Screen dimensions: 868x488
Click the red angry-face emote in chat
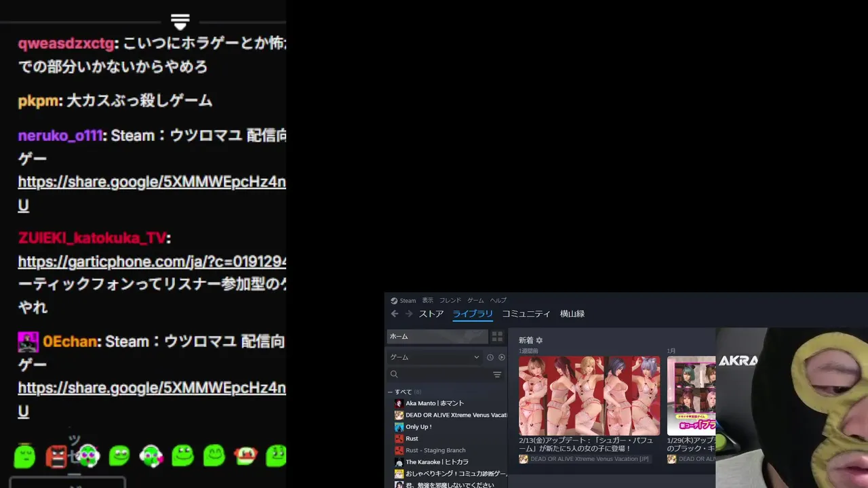(x=57, y=456)
